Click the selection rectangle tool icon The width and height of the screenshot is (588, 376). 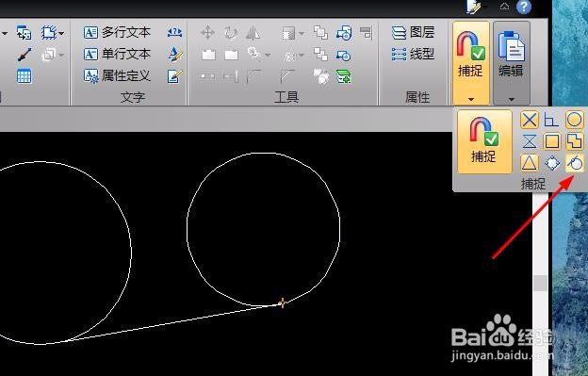tap(288, 34)
